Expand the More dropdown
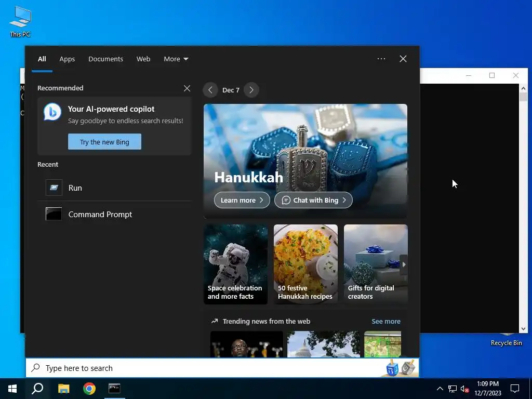532x399 pixels. (x=176, y=59)
